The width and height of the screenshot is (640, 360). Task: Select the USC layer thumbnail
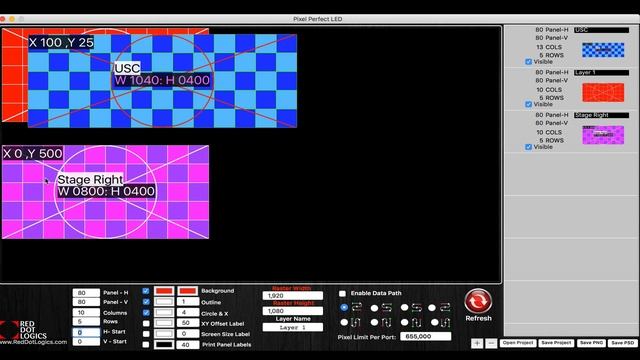[x=603, y=50]
